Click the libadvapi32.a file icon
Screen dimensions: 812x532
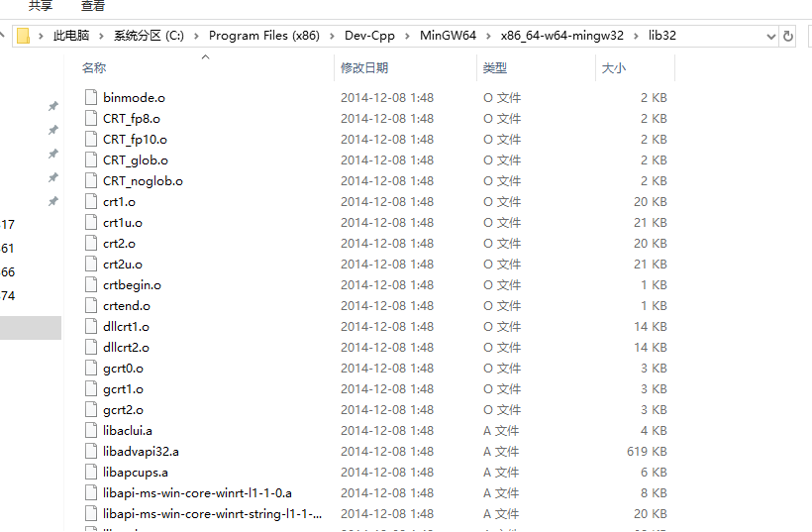click(x=90, y=452)
